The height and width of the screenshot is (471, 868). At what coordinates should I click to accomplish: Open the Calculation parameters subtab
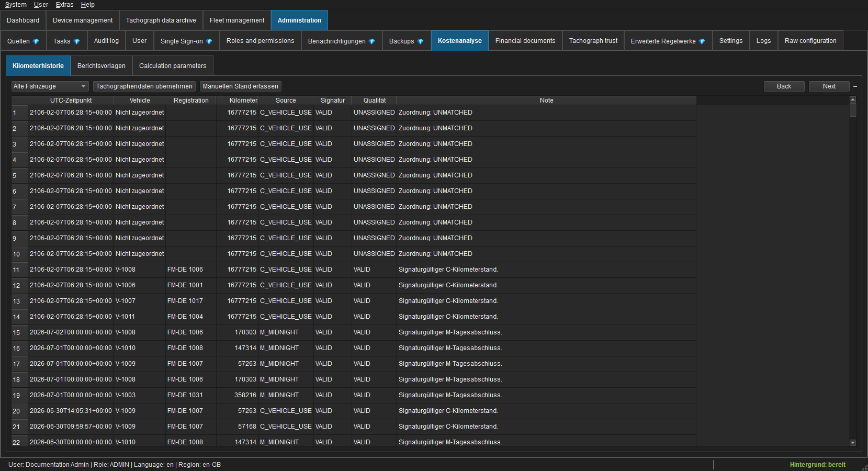(173, 66)
